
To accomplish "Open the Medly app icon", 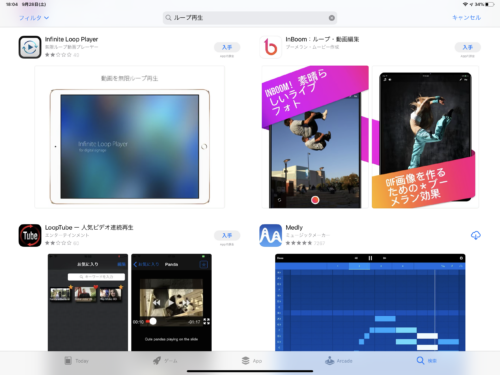I will (x=270, y=235).
